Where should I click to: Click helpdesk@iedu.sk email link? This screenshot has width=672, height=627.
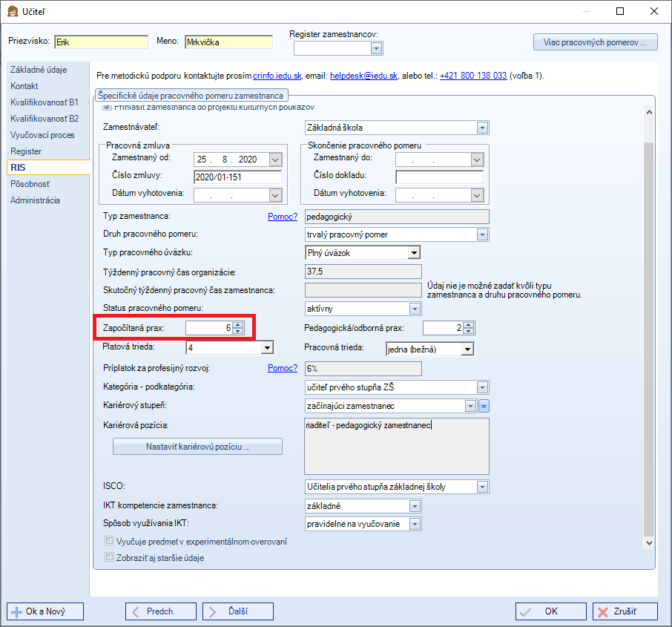point(363,76)
